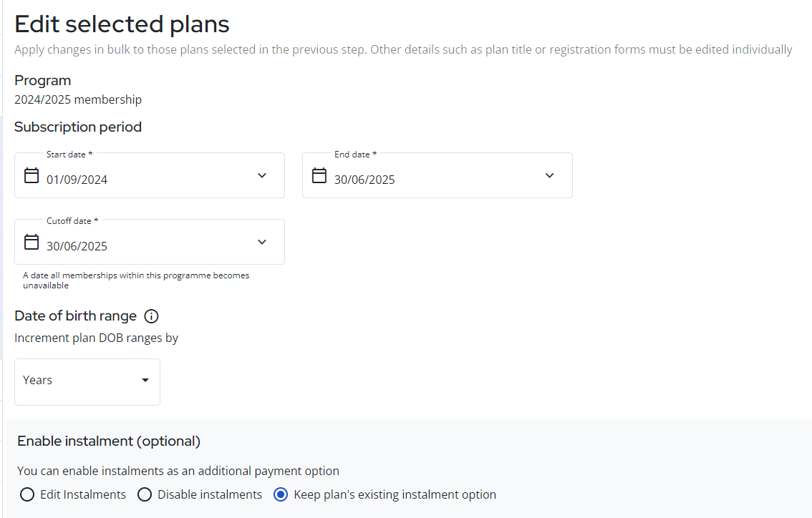Select the Edit Instalments radio option
The image size is (812, 518).
[x=27, y=494]
